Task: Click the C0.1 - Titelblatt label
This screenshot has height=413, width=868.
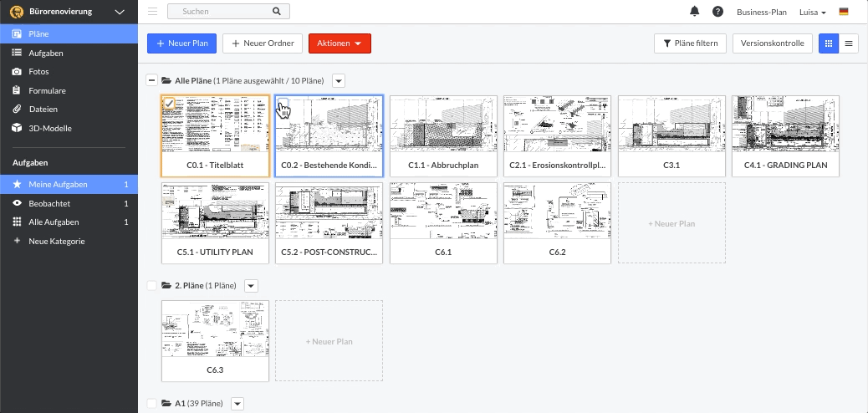Action: click(216, 165)
